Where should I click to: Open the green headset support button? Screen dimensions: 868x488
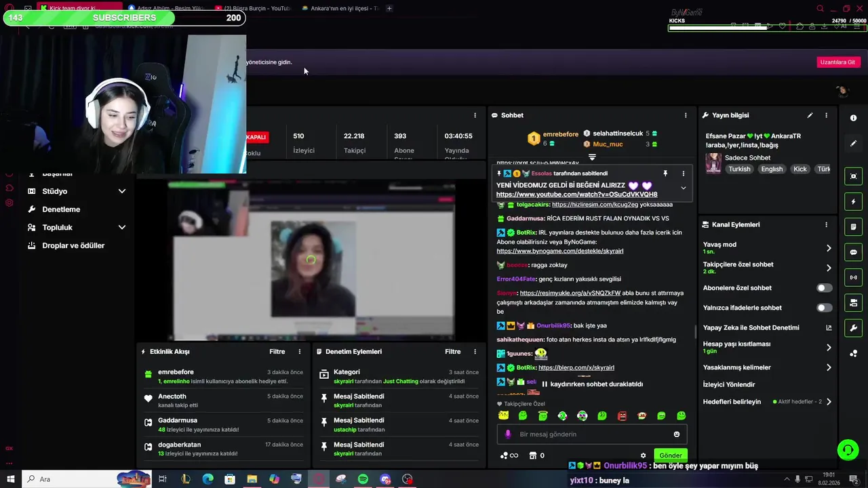point(847,450)
